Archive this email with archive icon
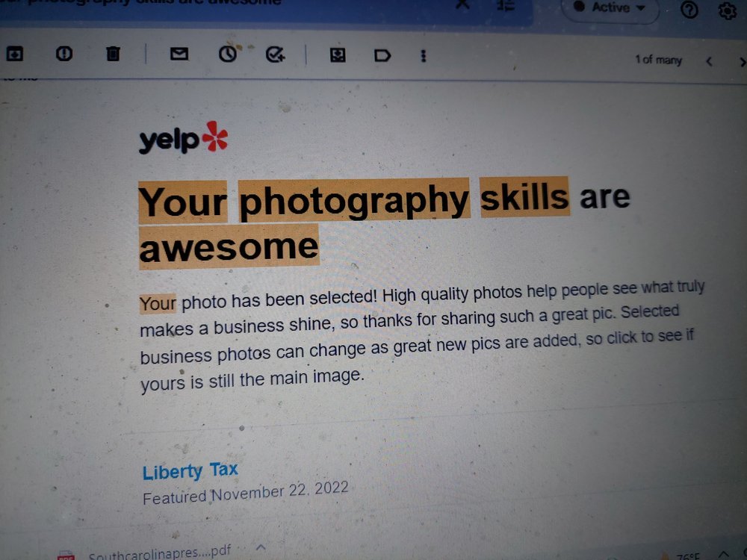 pos(14,54)
